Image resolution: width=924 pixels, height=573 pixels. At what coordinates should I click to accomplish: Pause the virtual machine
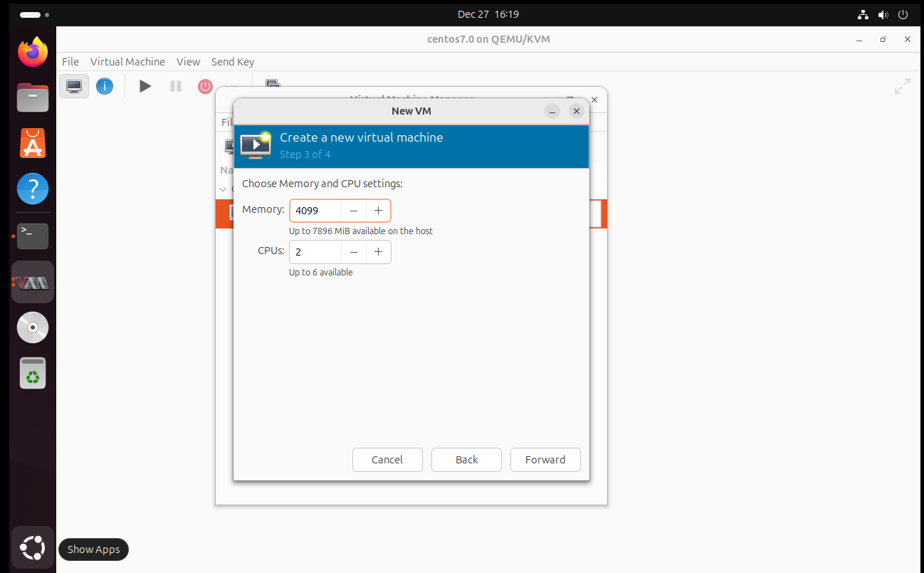(x=176, y=86)
